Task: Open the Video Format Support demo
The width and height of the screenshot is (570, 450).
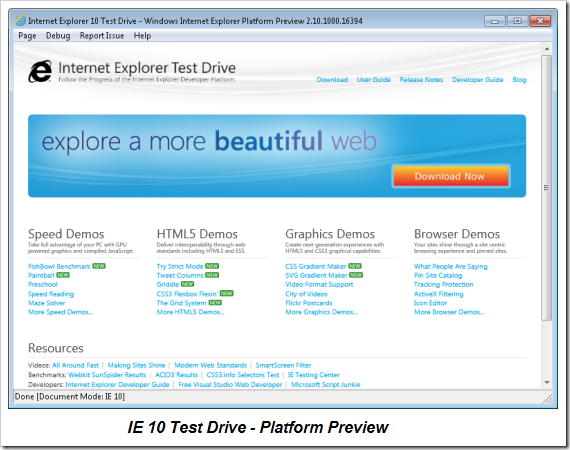Action: (319, 284)
